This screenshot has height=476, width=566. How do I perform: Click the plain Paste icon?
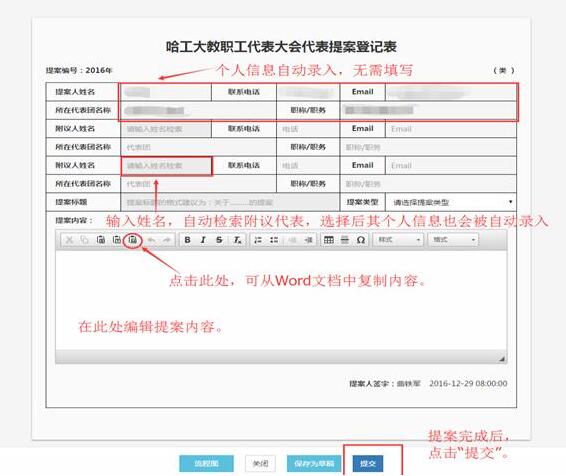click(x=101, y=240)
